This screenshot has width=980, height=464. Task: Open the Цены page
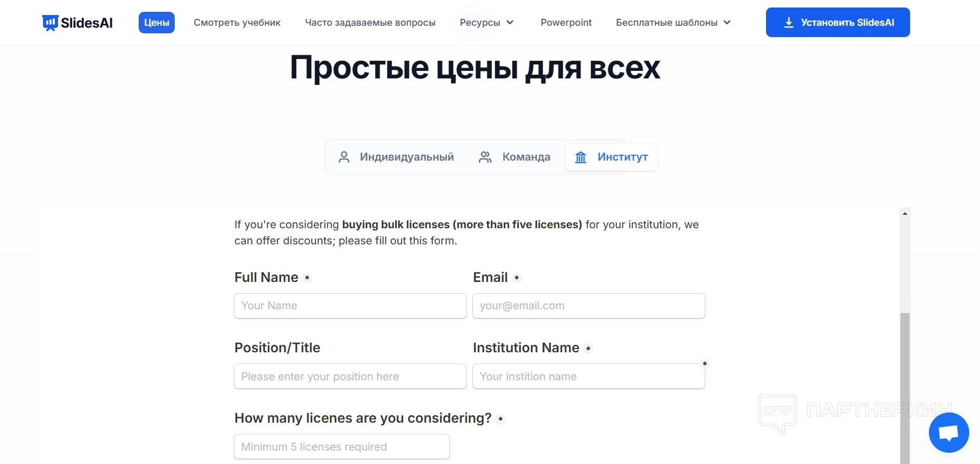[156, 23]
